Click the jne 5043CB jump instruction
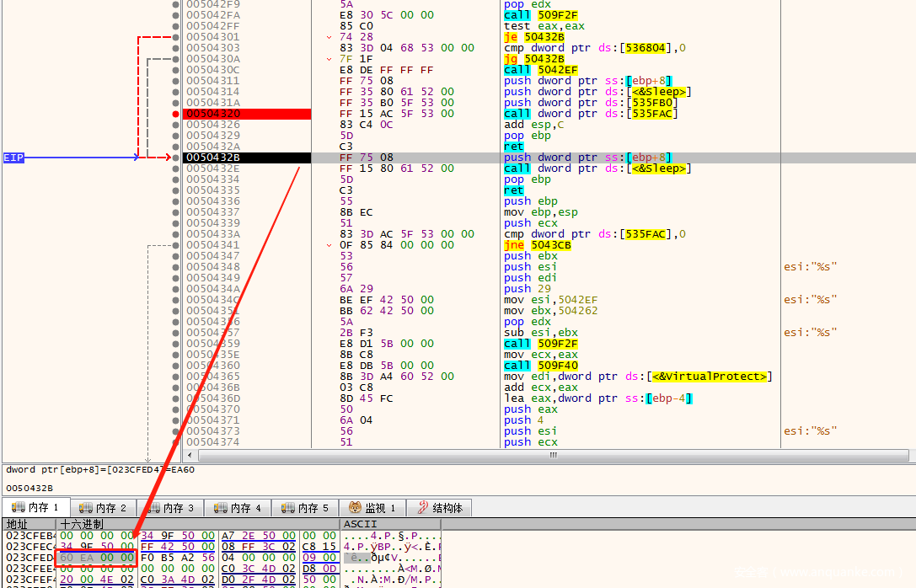 tap(537, 245)
